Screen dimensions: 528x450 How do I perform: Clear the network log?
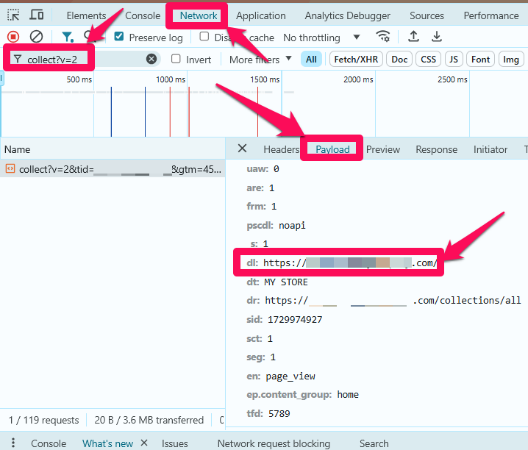click(36, 36)
